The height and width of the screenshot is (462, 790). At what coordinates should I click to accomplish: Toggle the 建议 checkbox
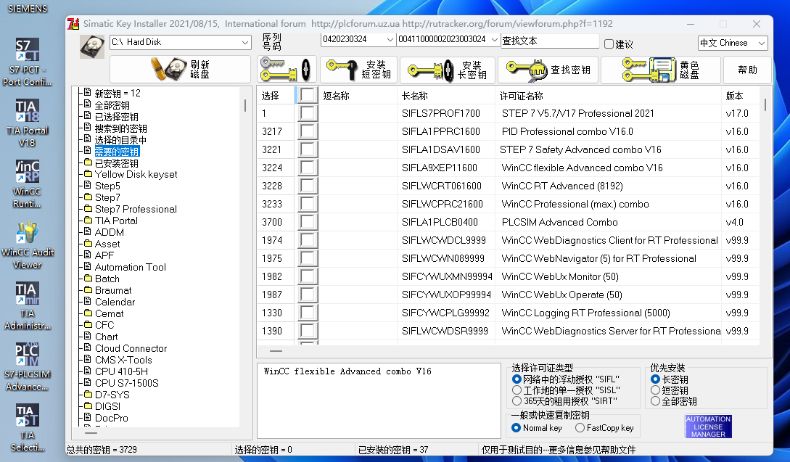coord(609,44)
